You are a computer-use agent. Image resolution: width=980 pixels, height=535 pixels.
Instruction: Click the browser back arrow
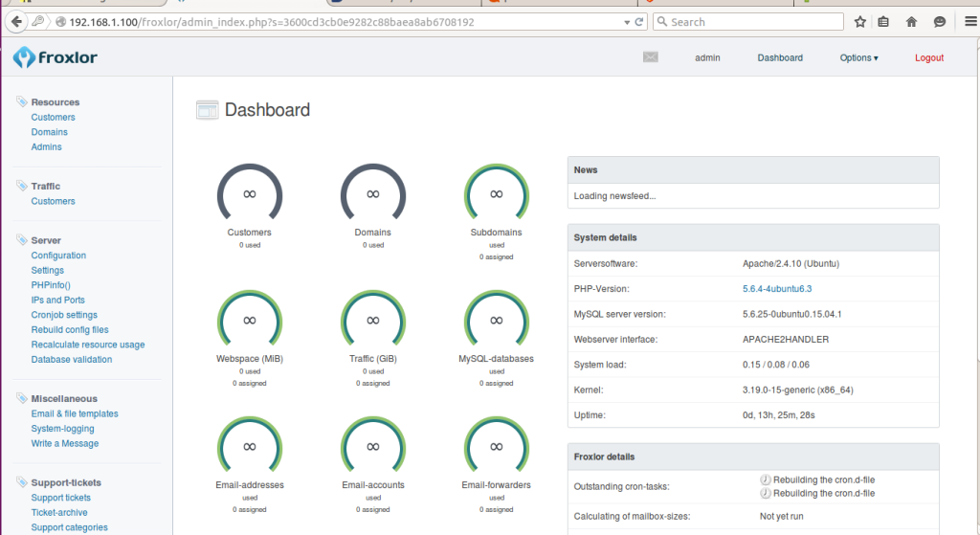click(16, 22)
